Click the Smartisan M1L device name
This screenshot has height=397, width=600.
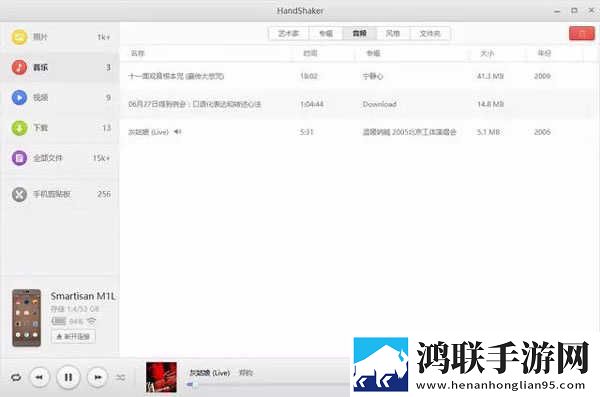pos(83,296)
